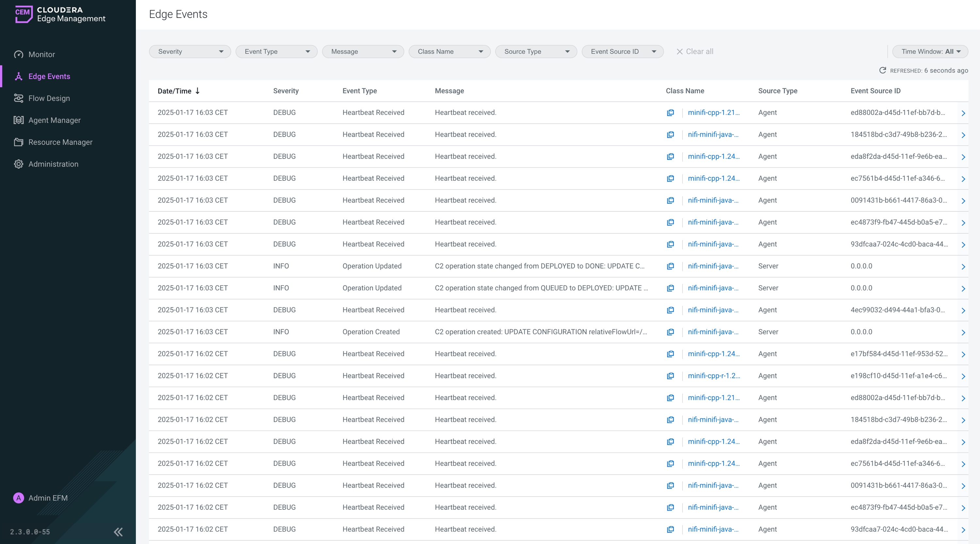Click the Cloudera CEM logo icon
Image resolution: width=980 pixels, height=544 pixels.
pos(24,14)
